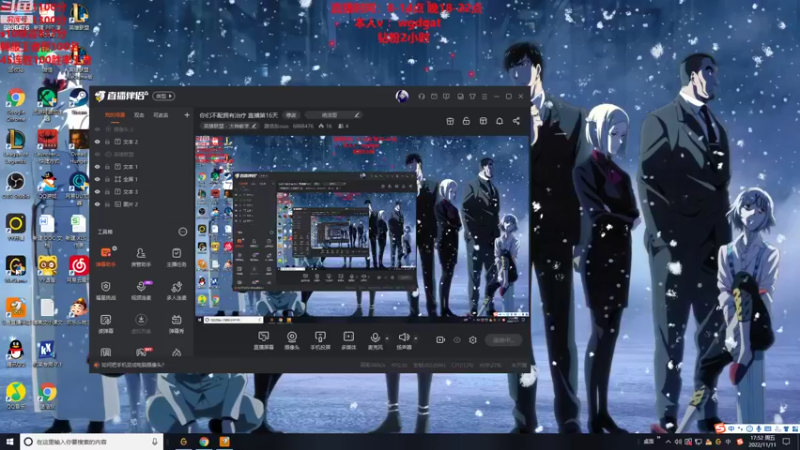Image resolution: width=800 pixels, height=450 pixels.
Task: Open Steam desktop shortcut
Action: (x=79, y=101)
